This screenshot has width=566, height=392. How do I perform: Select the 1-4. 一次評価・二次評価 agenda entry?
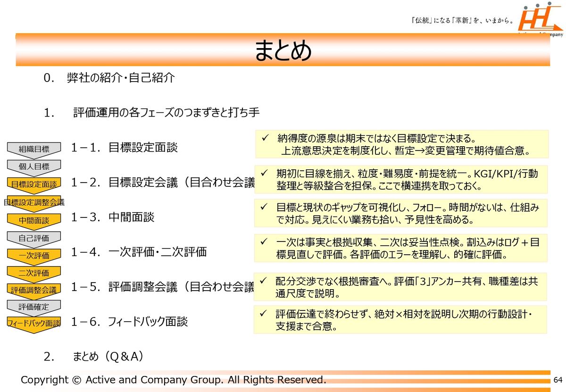[x=139, y=252]
